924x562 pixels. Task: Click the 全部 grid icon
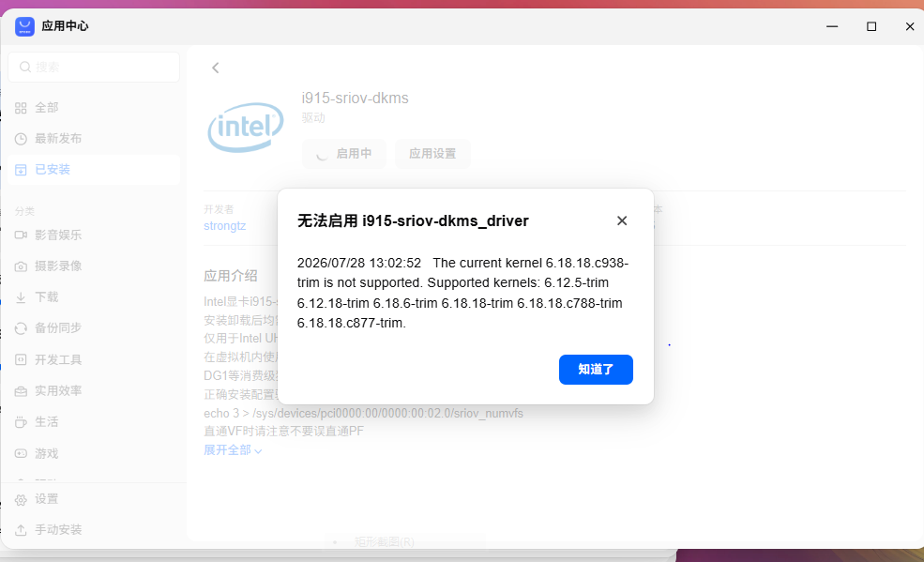[21, 108]
